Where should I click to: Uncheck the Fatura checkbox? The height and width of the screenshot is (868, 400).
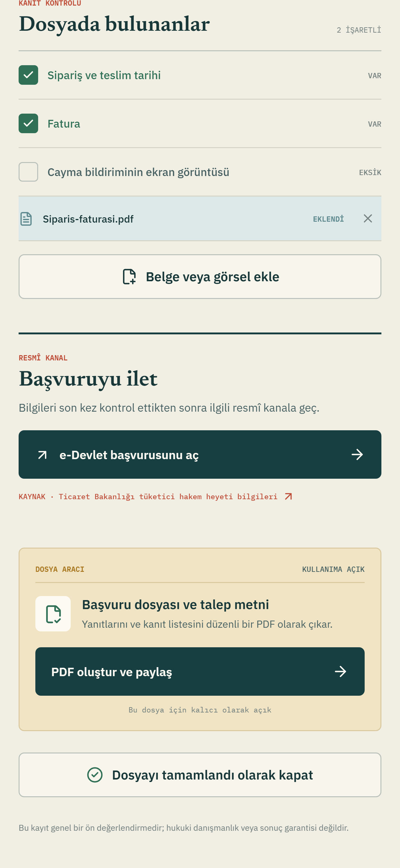(x=28, y=123)
